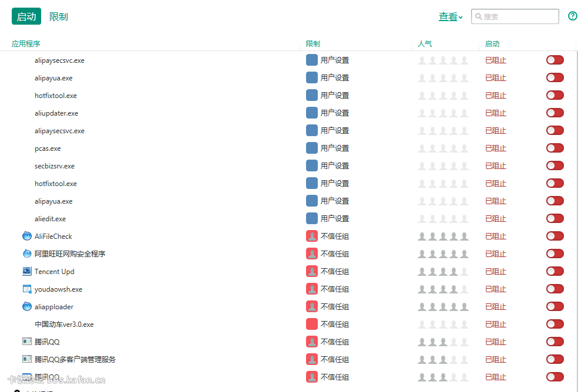Click popularity rating icons for youdaowsh.exe
The height and width of the screenshot is (392, 578).
tap(443, 289)
